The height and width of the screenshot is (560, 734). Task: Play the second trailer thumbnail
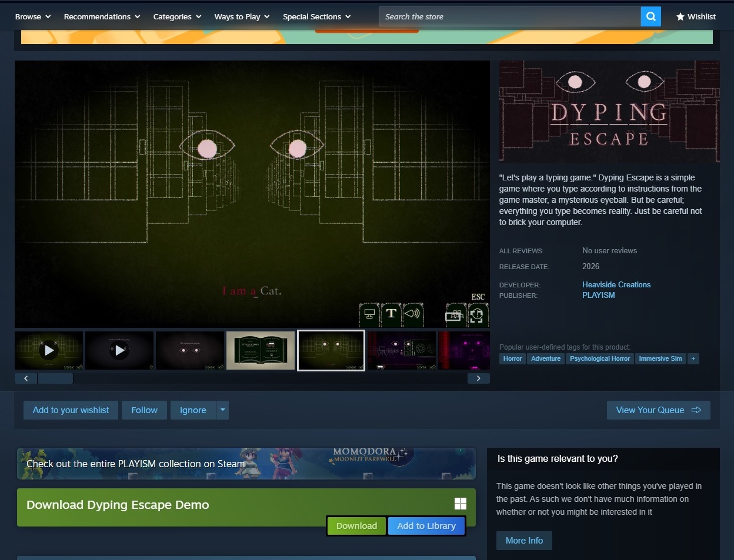tap(119, 351)
